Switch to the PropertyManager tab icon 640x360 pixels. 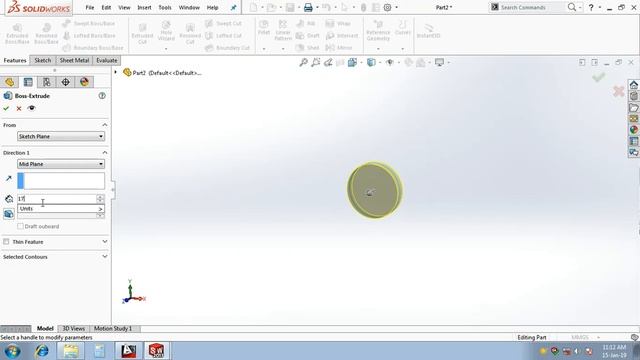[28, 82]
